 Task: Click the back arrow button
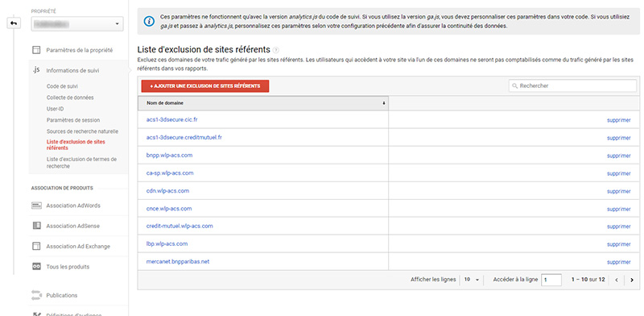[14, 23]
